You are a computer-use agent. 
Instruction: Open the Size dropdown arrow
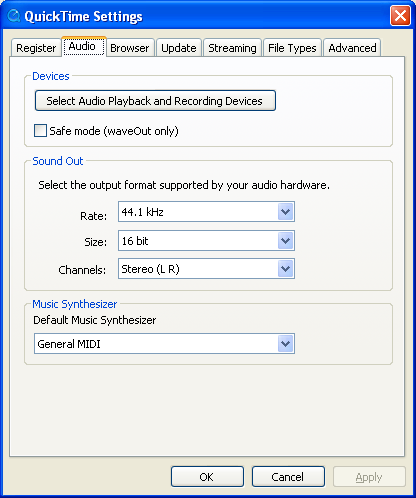[x=286, y=241]
